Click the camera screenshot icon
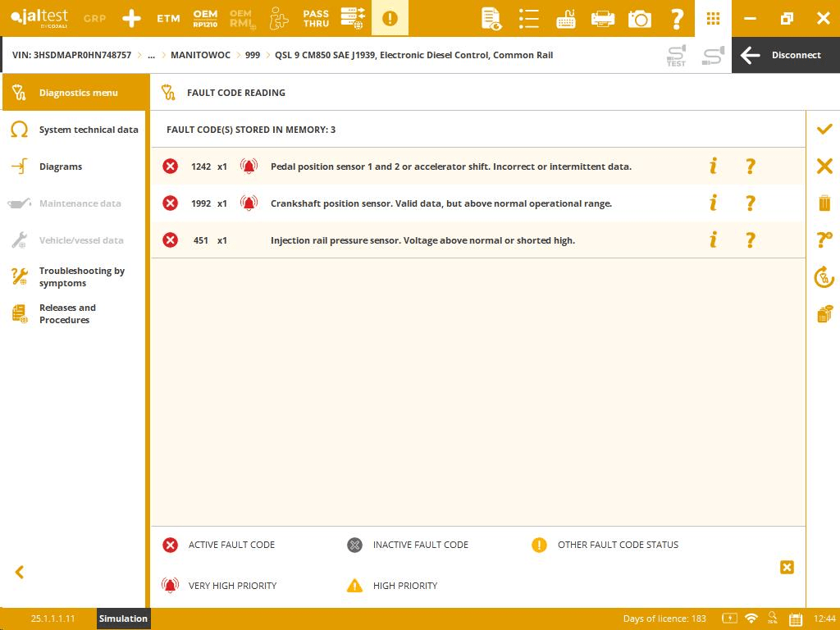840x630 pixels. tap(640, 18)
